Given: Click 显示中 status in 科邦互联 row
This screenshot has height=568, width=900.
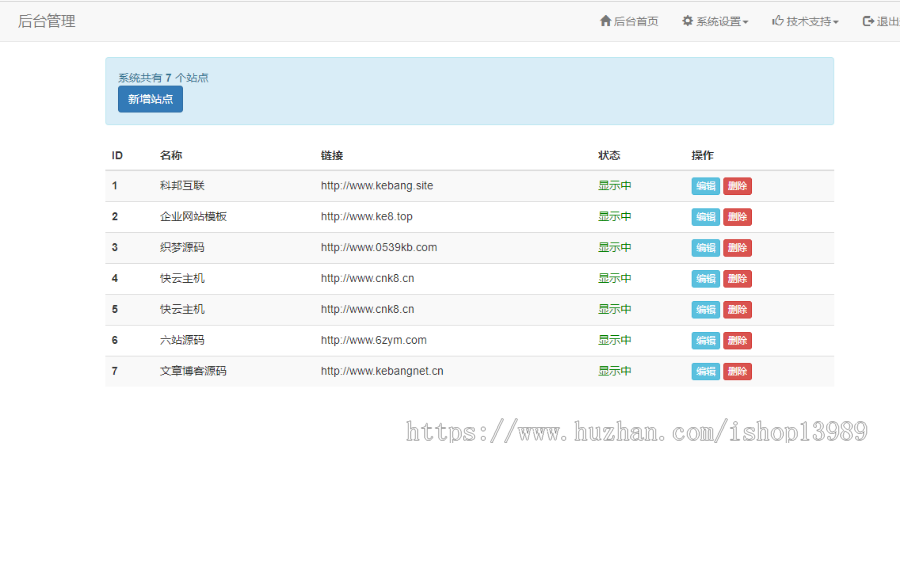Looking at the screenshot, I should (x=615, y=186).
